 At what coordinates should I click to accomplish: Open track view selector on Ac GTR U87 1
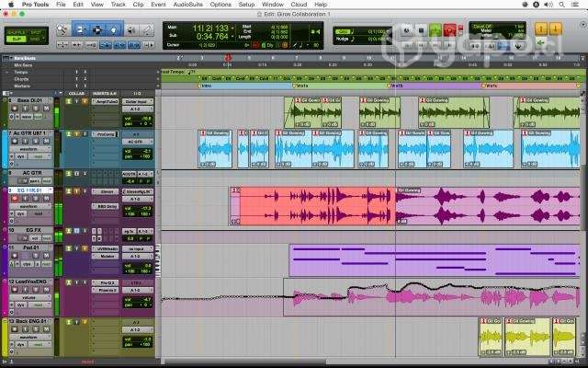click(x=30, y=149)
